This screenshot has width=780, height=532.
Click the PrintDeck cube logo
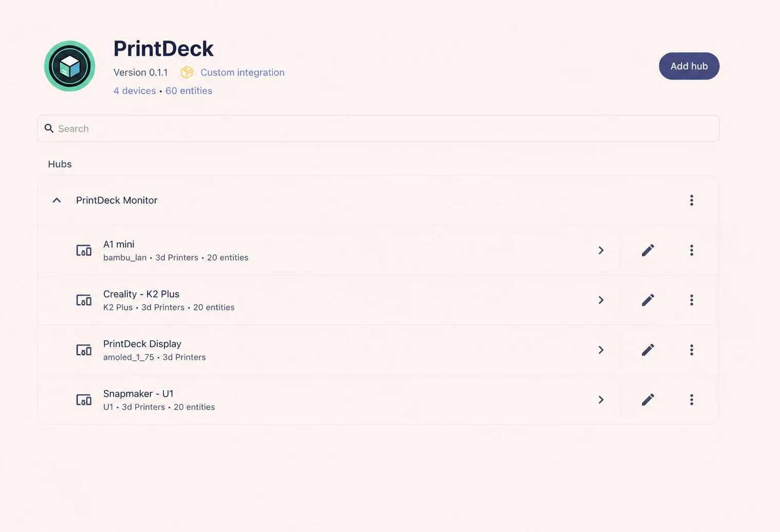(69, 66)
